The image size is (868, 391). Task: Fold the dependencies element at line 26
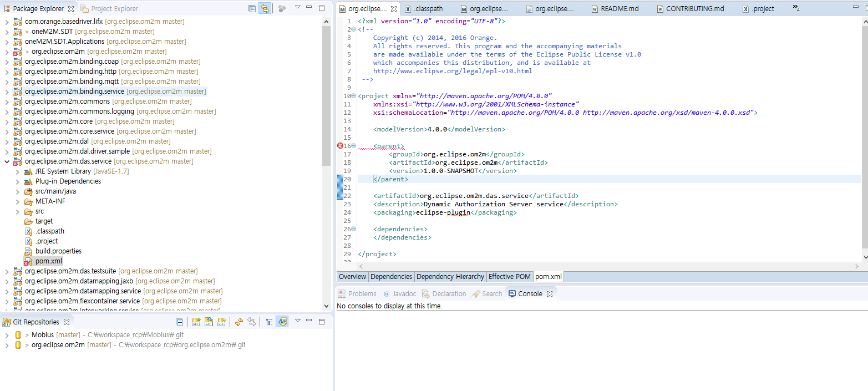tap(353, 229)
